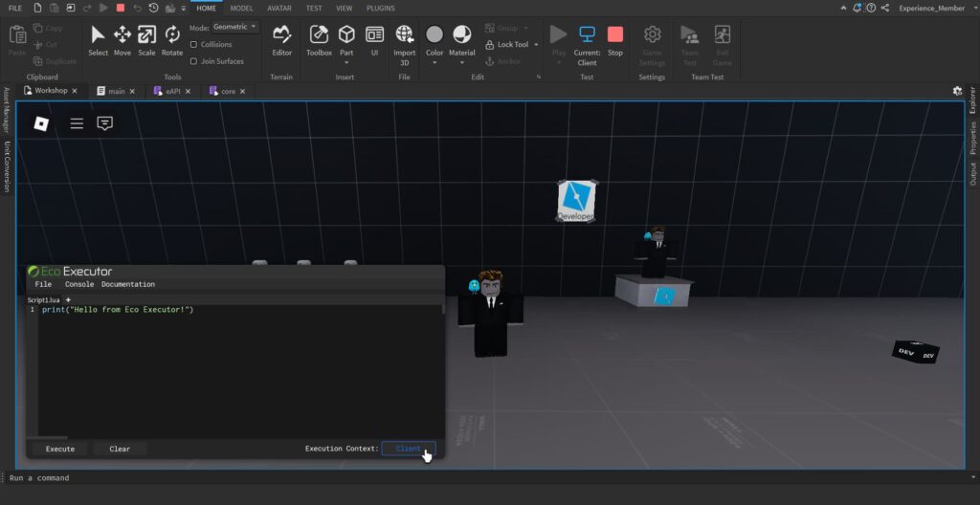Select the HOME ribbon tab
This screenshot has width=980, height=505.
point(207,8)
